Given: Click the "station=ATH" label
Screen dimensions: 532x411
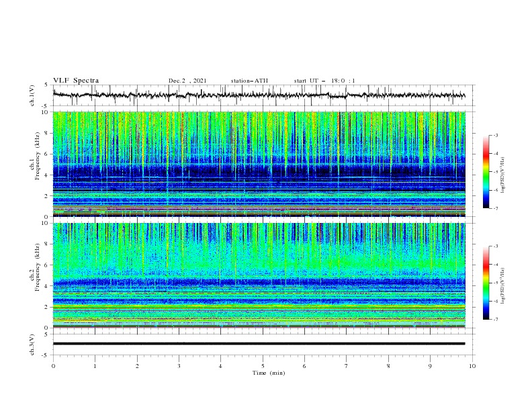Looking at the screenshot, I should click(249, 81).
